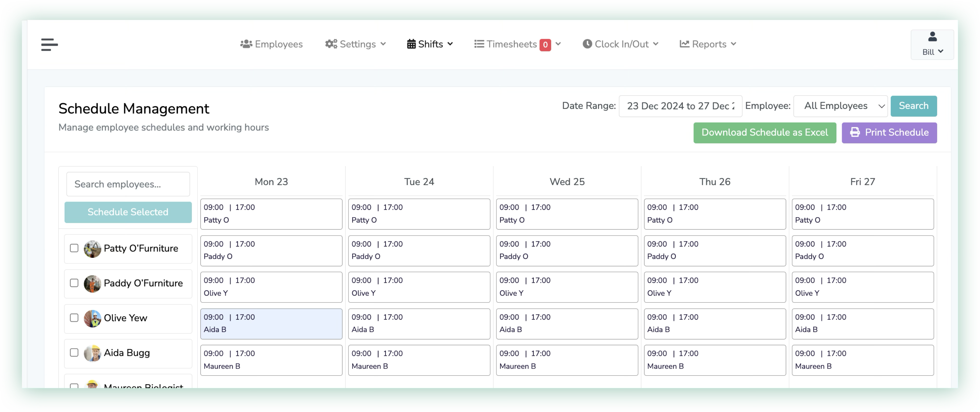This screenshot has width=980, height=412.
Task: Click Aida Bugg's avatar
Action: tap(92, 353)
